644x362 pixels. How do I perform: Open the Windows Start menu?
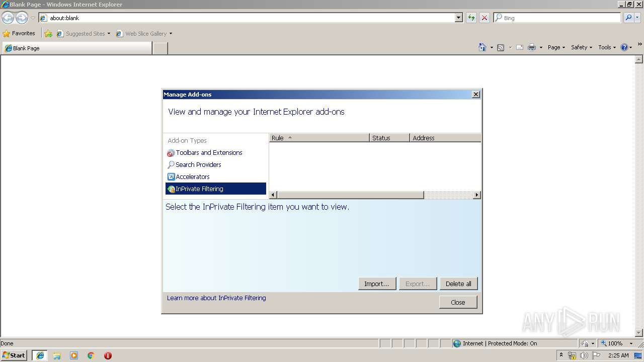pos(14,355)
